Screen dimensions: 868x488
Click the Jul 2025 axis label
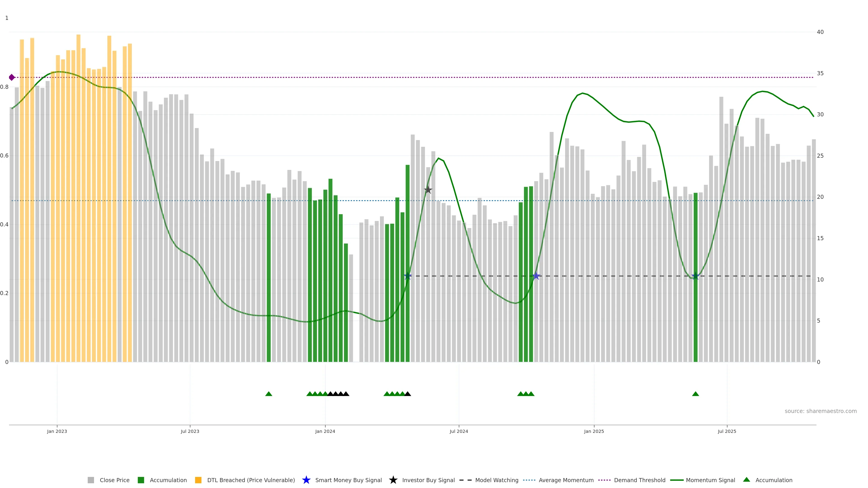727,431
